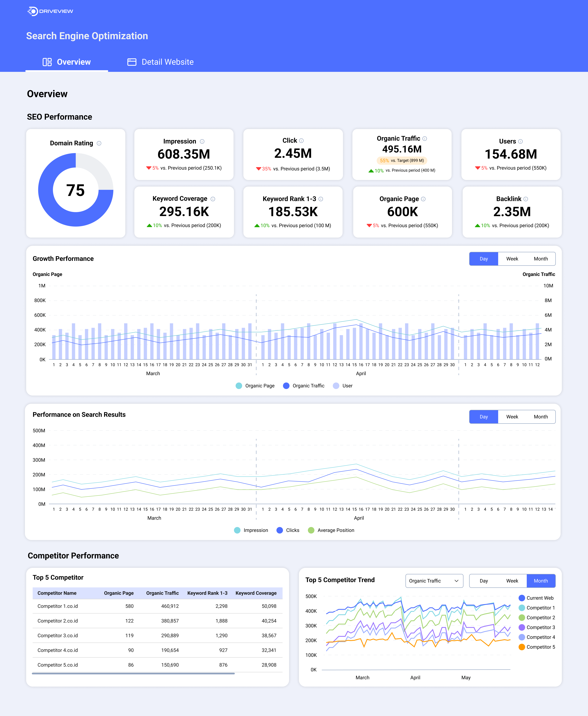Click the Impression red down-trend arrow
This screenshot has height=716, width=588.
149,168
